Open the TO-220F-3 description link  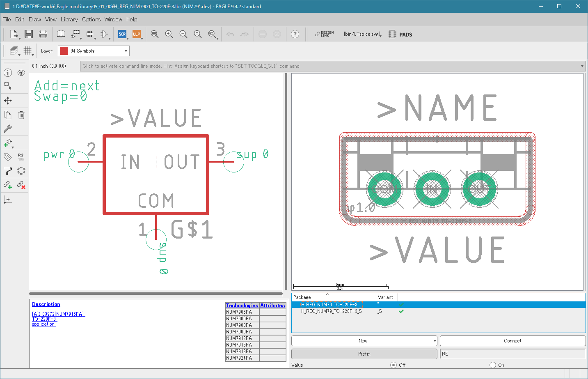(x=44, y=319)
